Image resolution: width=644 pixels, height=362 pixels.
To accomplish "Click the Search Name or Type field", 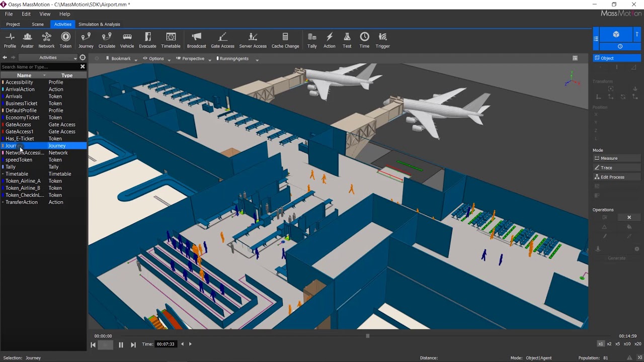I will point(40,66).
